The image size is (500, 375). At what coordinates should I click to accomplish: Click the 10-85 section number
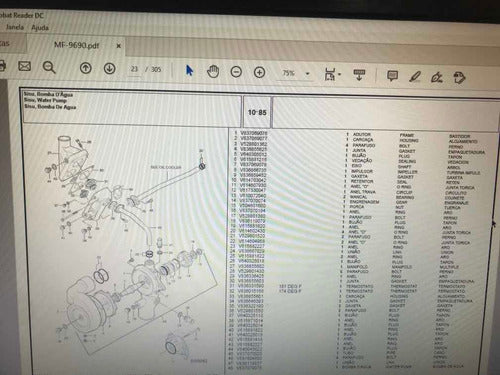tap(257, 112)
